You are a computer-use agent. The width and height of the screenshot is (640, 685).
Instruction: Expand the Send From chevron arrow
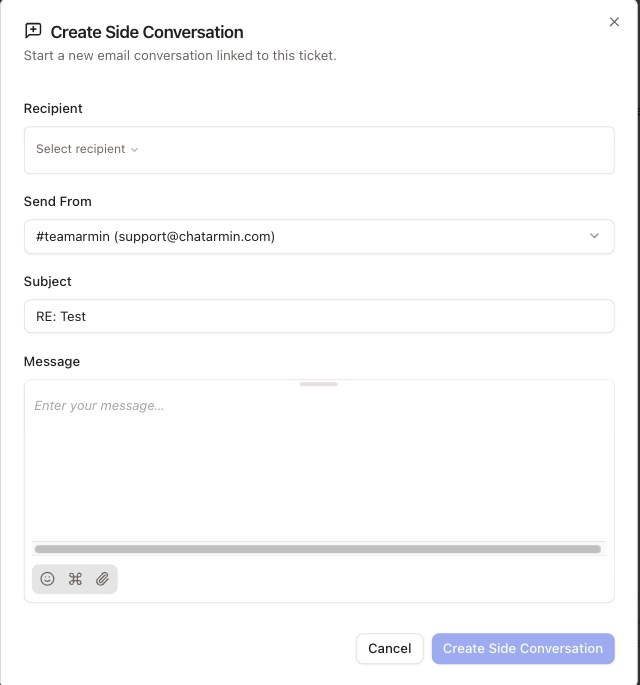pyautogui.click(x=594, y=236)
